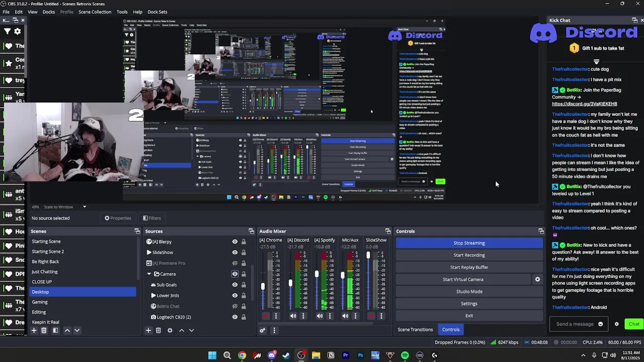Open the [A] Chrome channel options menu
Viewport: 644px width, 362px height.
click(276, 316)
